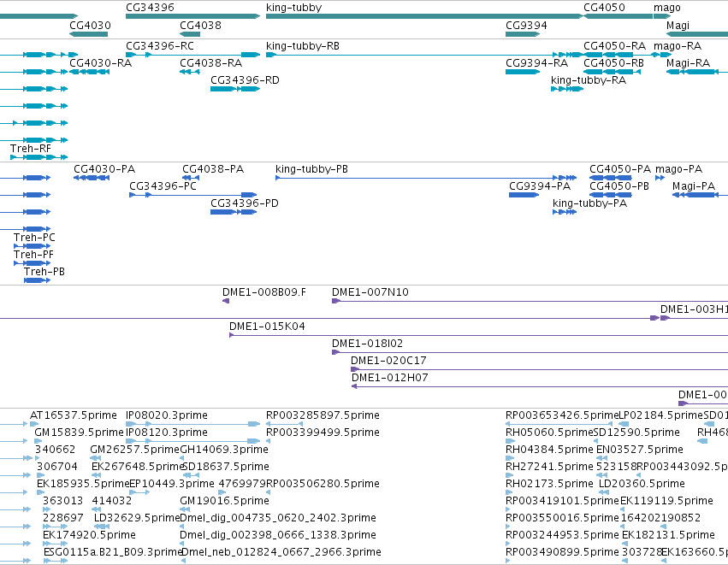This screenshot has height=565, width=728.
Task: Click the CG4050-RB transcript label
Action: [x=613, y=63]
